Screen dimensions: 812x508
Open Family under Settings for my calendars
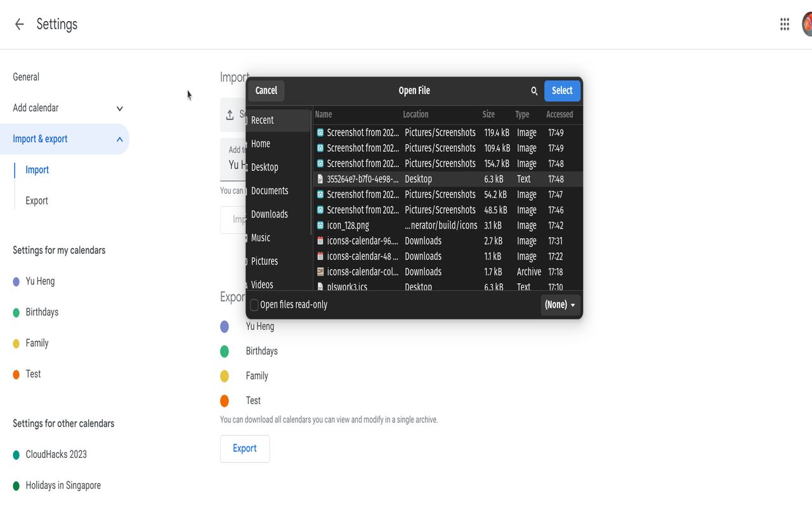point(37,343)
